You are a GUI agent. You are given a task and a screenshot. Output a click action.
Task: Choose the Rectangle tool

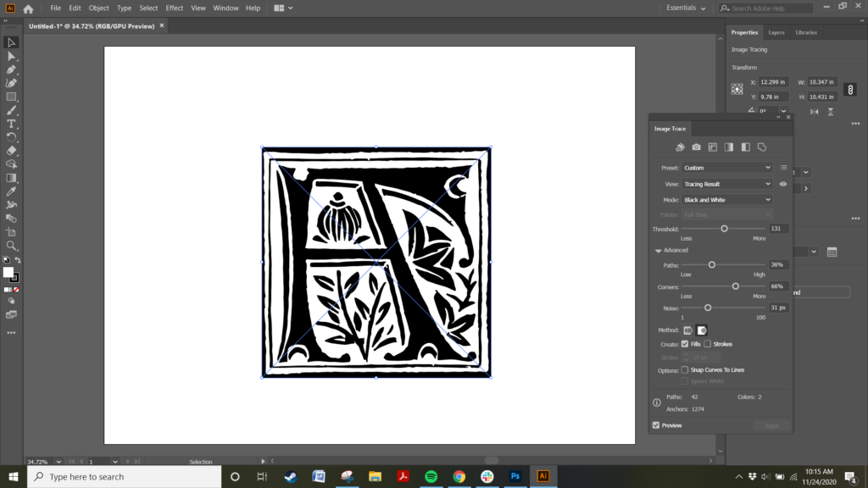12,97
